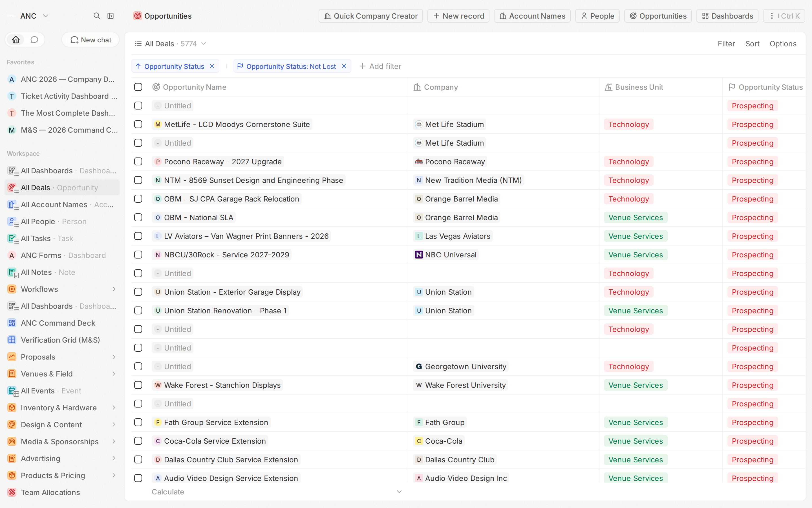Remove the Opportunity Status: Not Lost filter
Image resolution: width=812 pixels, height=508 pixels.
coord(344,66)
